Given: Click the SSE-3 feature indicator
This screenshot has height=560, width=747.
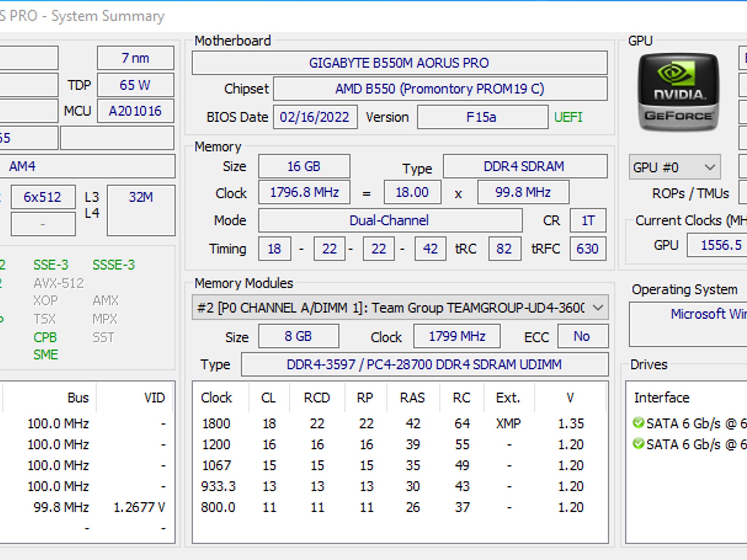Looking at the screenshot, I should point(51,265).
